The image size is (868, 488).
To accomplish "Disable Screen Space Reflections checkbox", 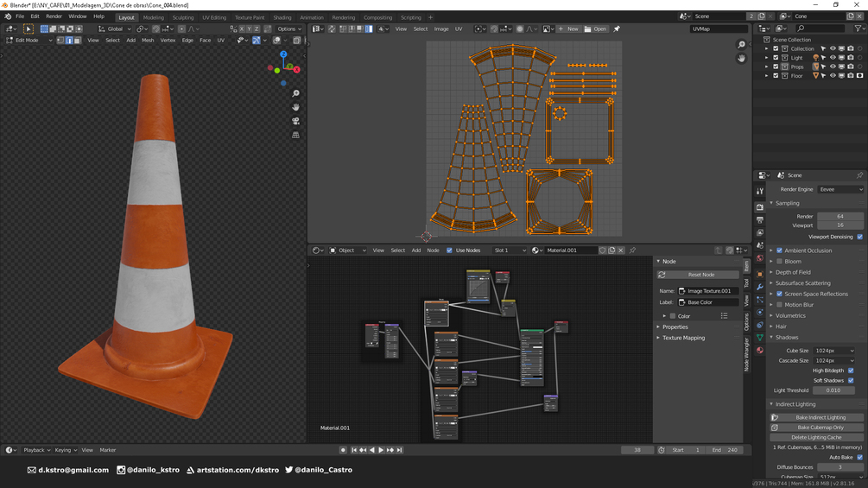I will point(779,294).
